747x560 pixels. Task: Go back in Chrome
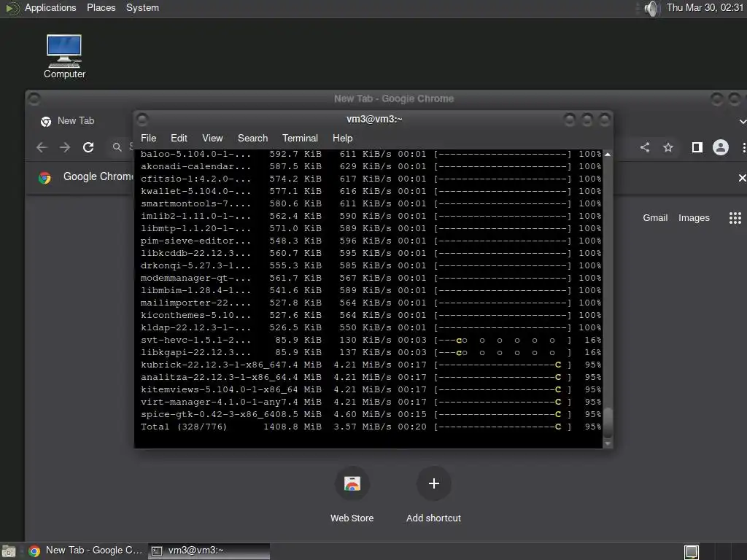tap(42, 147)
